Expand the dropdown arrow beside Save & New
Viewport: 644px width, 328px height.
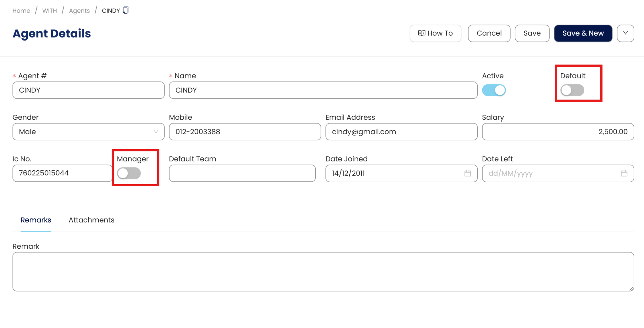point(625,33)
